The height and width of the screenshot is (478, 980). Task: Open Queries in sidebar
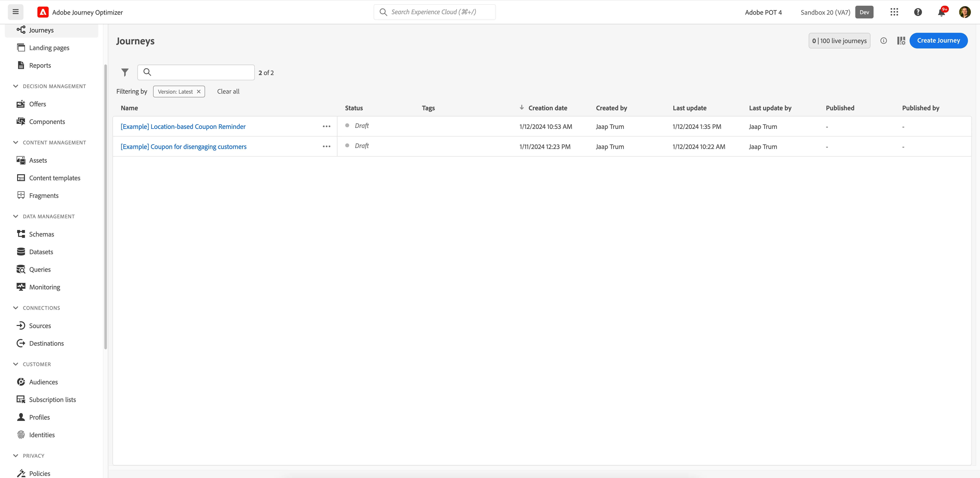[40, 269]
